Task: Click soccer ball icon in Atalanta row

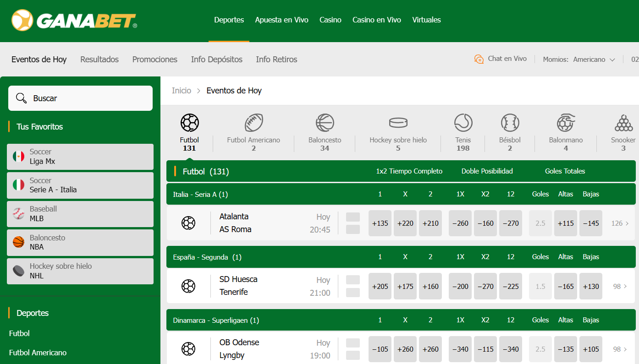Action: [188, 223]
